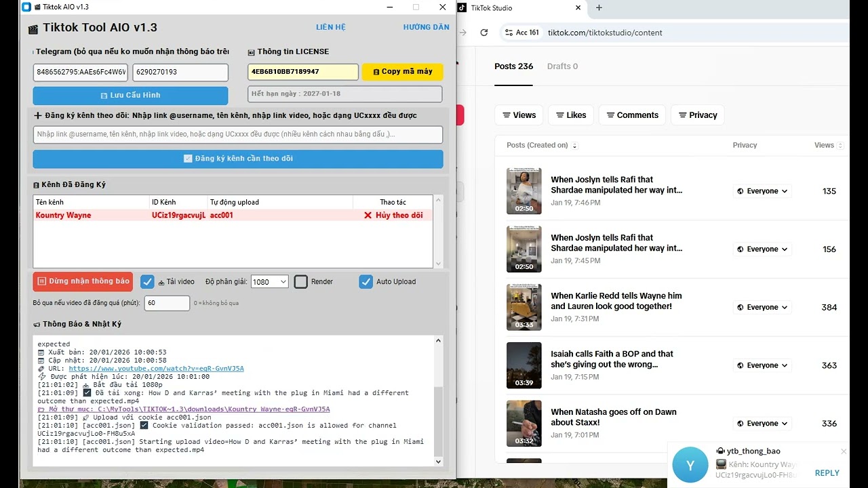Click Hủy theo dõi for Kountry Wayne
Screen dimensions: 868x488
point(399,216)
